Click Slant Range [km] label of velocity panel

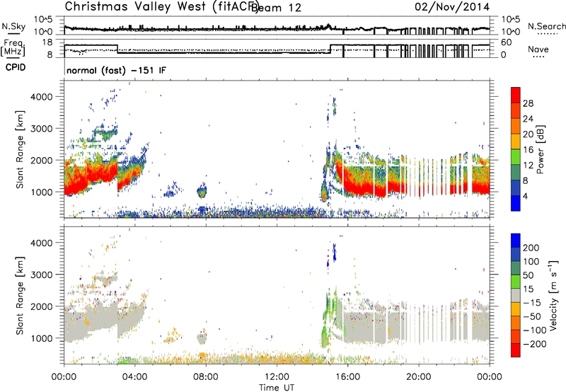click(x=20, y=296)
